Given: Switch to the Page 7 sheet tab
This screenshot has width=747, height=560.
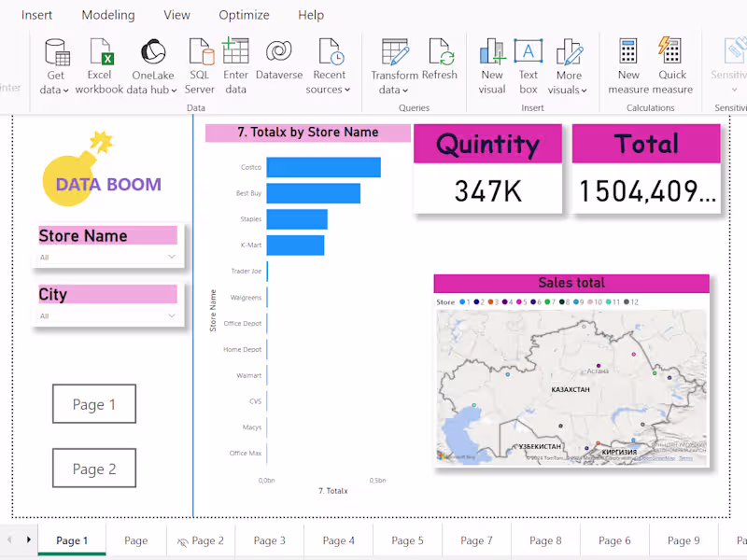Looking at the screenshot, I should (x=476, y=540).
